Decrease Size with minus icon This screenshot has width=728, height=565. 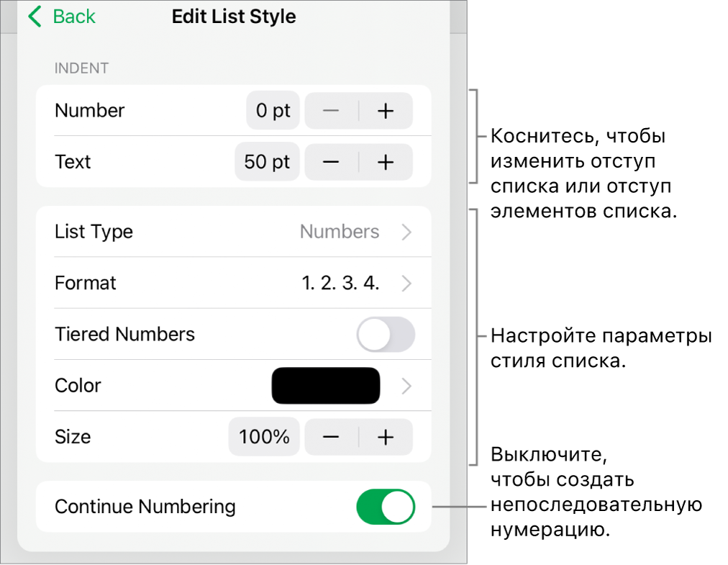pyautogui.click(x=331, y=437)
